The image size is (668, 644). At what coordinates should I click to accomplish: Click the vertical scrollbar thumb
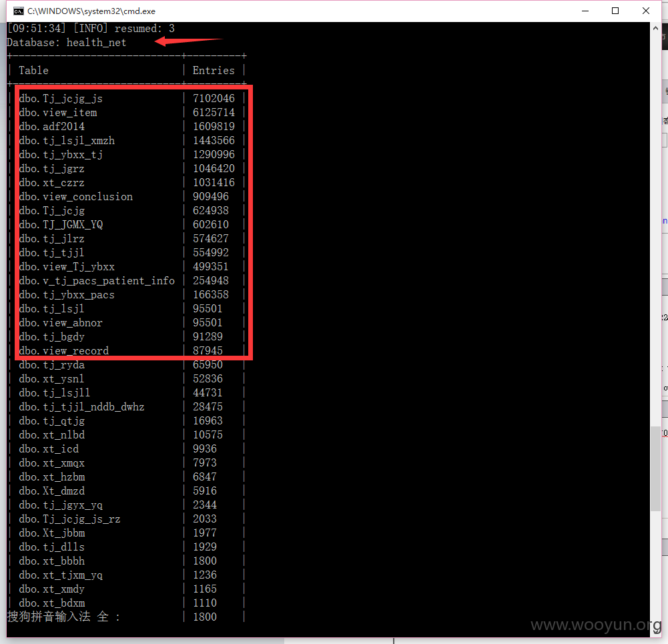[655, 468]
